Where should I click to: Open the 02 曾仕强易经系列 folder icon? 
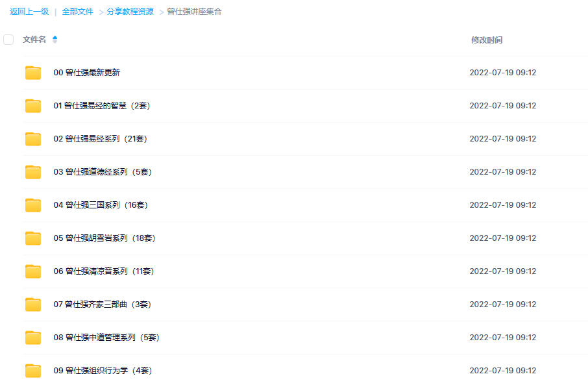pyautogui.click(x=32, y=138)
